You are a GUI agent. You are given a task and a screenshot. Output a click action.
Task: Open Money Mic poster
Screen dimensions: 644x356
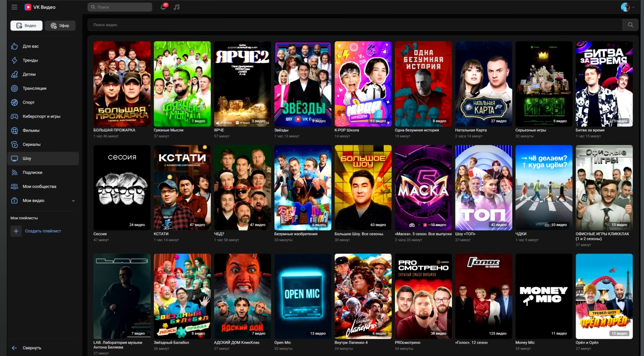coord(544,296)
